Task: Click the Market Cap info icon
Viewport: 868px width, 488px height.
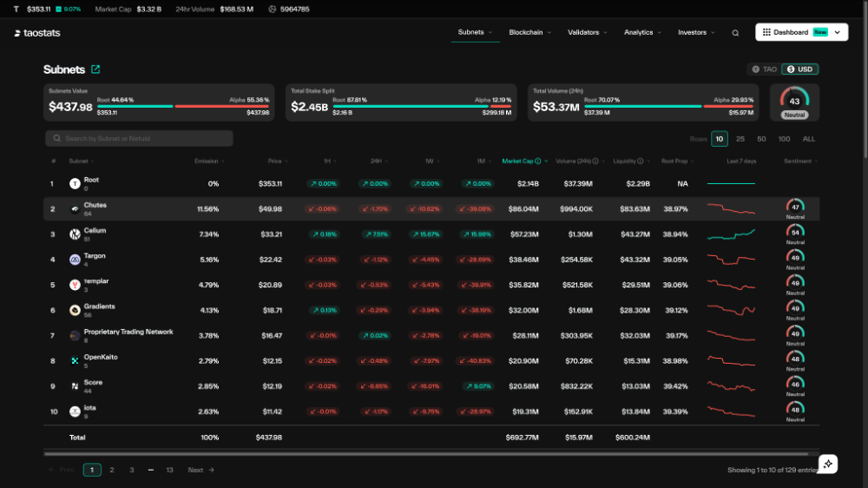Action: pyautogui.click(x=538, y=161)
